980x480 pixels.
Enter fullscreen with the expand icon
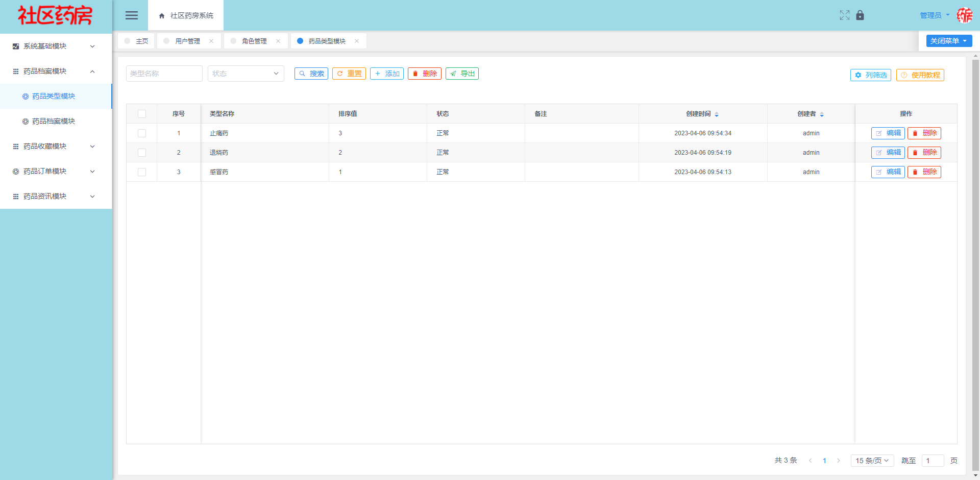pos(845,15)
